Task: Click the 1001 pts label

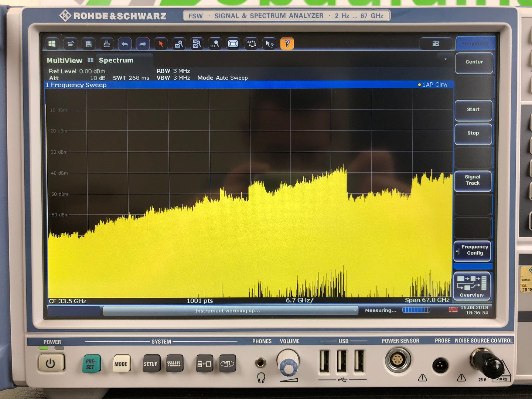Action: point(200,301)
